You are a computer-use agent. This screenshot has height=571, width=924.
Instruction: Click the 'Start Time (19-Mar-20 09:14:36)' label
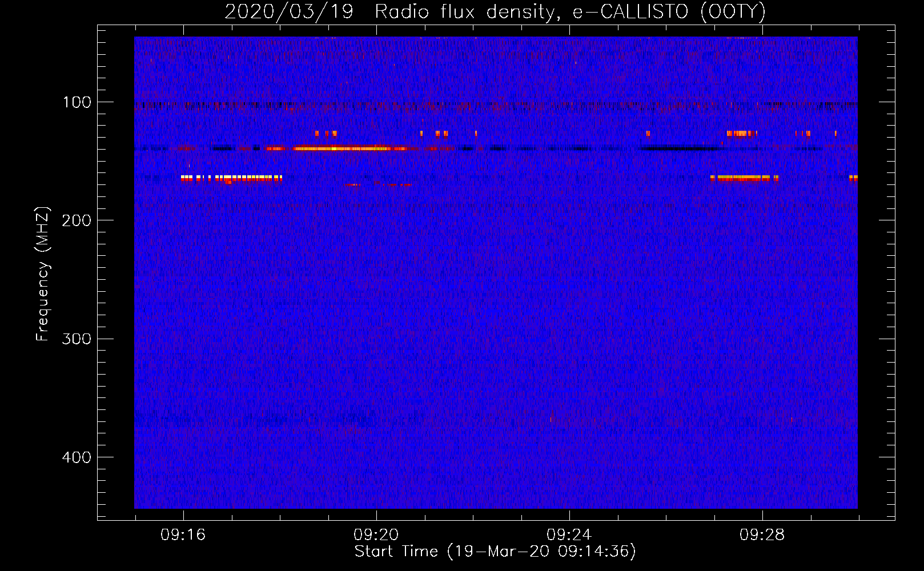pyautogui.click(x=495, y=552)
